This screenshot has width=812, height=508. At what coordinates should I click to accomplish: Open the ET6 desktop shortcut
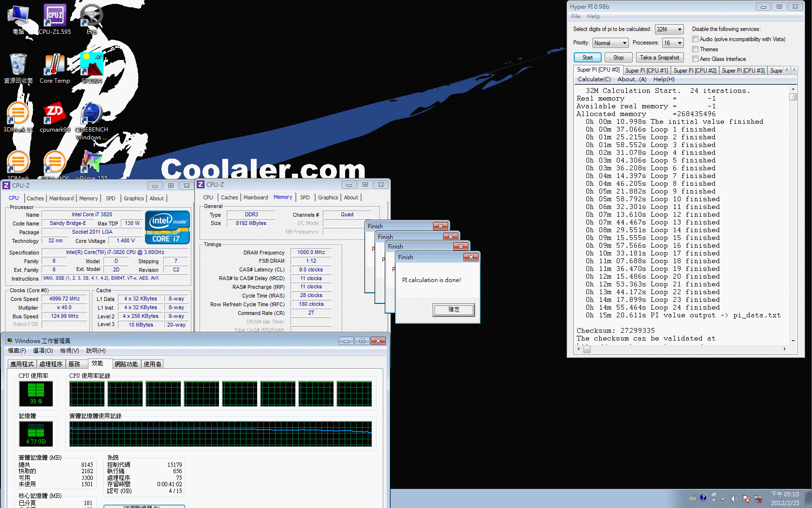pos(91,19)
